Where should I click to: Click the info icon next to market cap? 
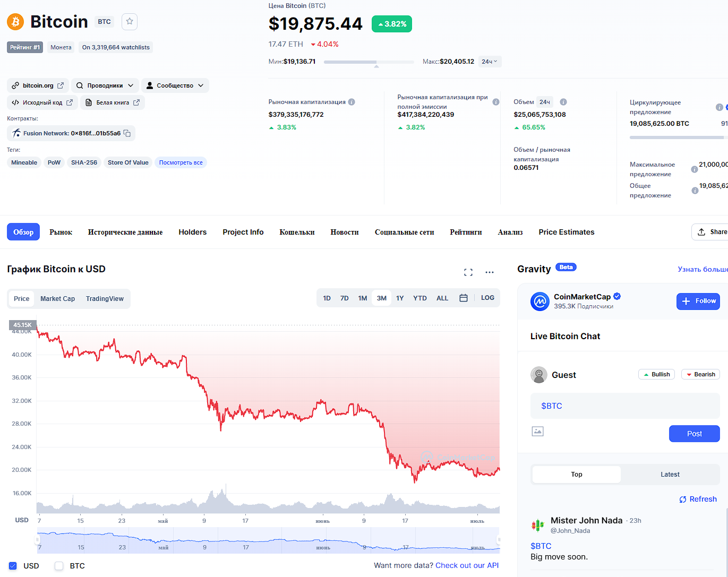tap(352, 102)
